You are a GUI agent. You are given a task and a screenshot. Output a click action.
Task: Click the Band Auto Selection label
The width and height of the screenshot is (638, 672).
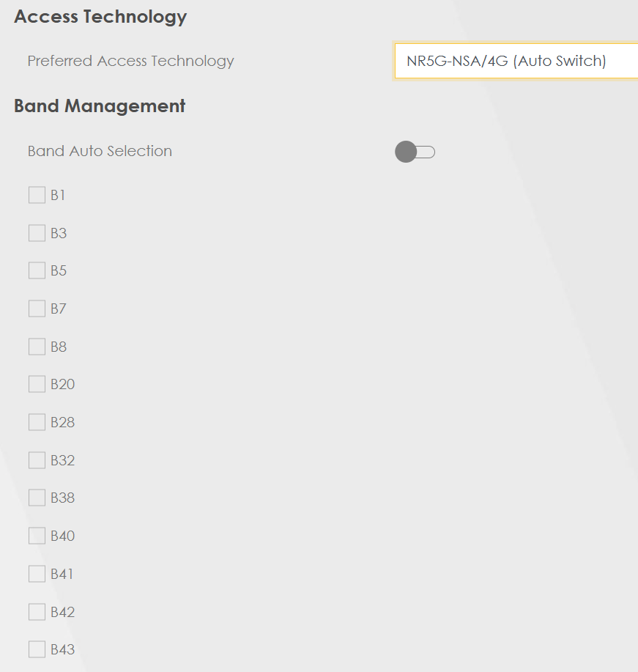pos(100,152)
